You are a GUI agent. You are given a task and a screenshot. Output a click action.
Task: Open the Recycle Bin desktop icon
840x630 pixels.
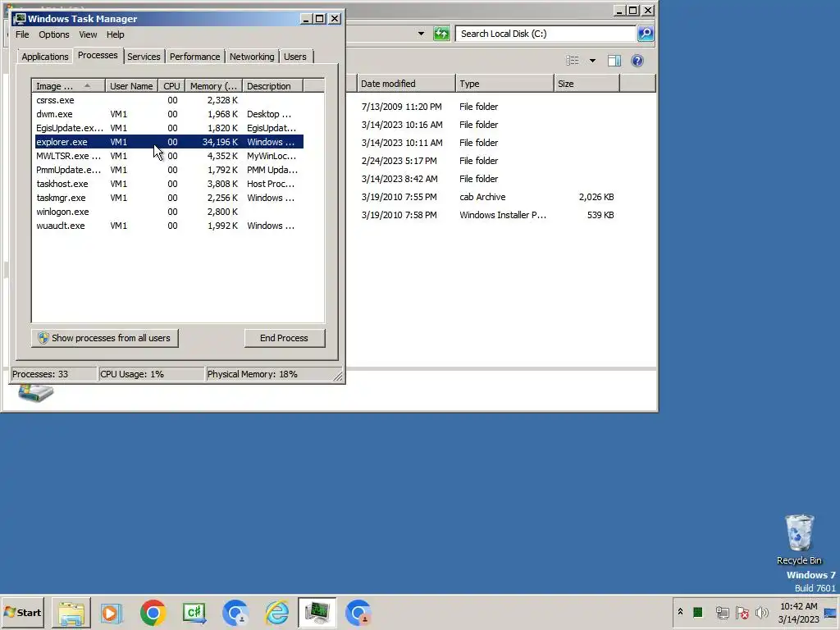(x=799, y=540)
